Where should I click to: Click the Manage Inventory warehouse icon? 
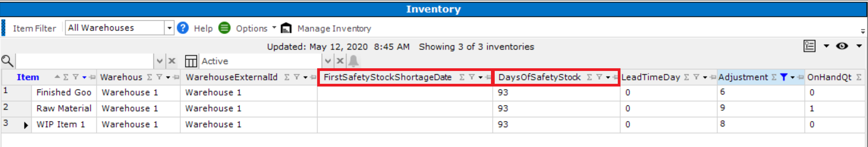pyautogui.click(x=286, y=28)
